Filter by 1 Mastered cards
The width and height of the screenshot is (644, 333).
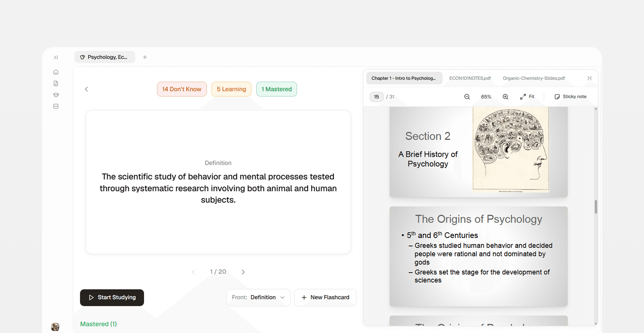(x=276, y=89)
